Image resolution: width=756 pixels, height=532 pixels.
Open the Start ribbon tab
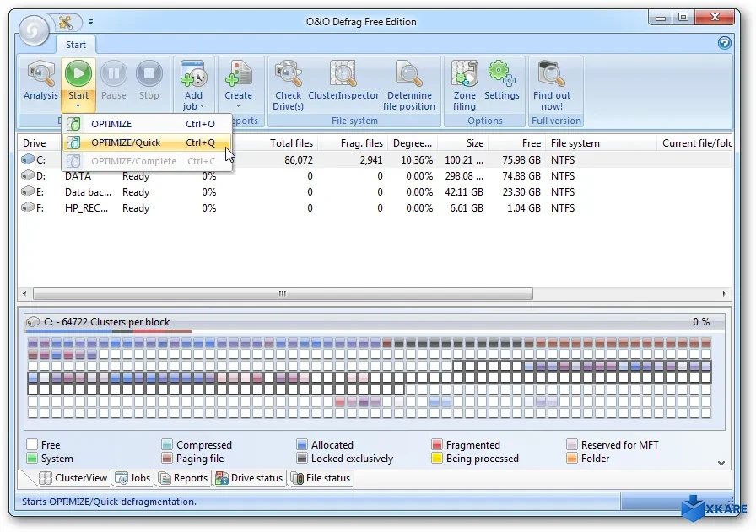point(76,45)
